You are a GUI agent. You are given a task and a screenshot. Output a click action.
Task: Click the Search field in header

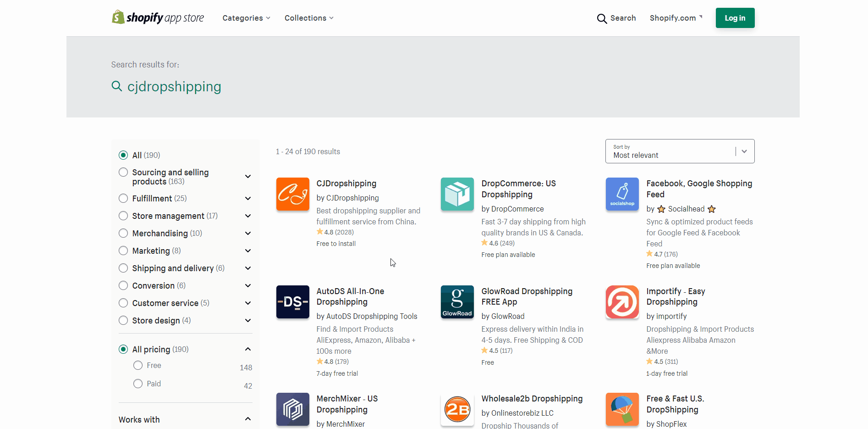pyautogui.click(x=616, y=18)
